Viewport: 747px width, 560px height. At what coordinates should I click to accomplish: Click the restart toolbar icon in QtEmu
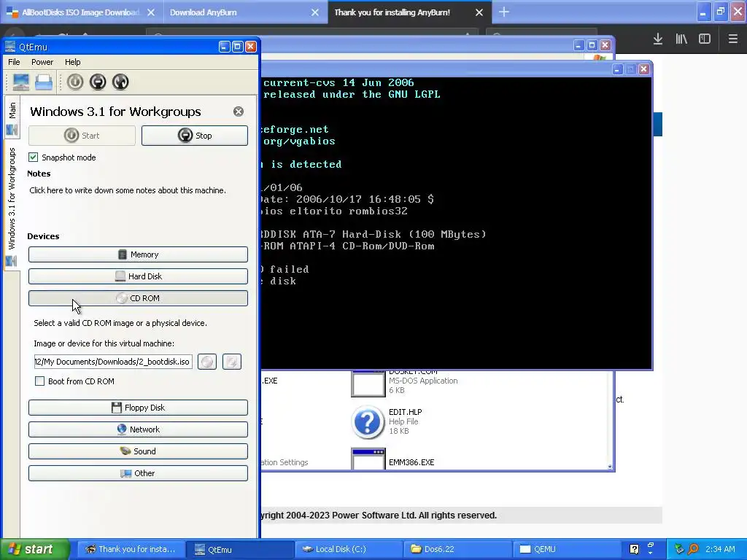point(120,82)
